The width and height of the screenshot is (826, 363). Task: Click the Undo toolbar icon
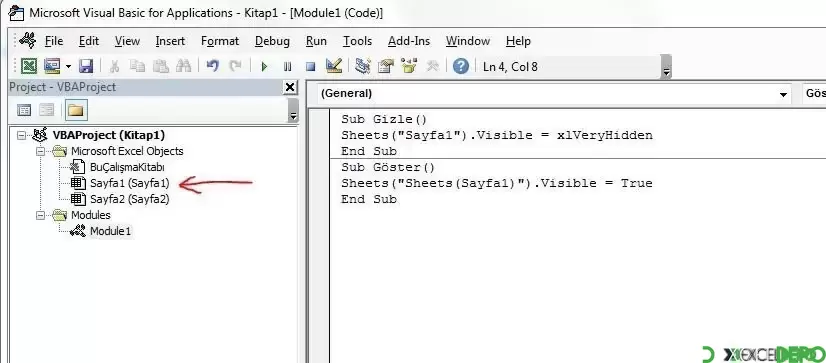(213, 66)
